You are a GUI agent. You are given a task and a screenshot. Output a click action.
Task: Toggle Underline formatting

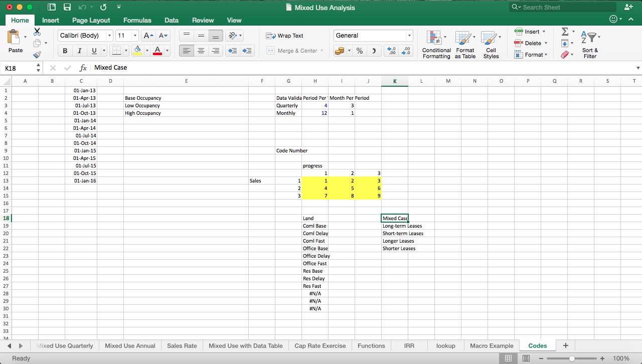(x=94, y=51)
